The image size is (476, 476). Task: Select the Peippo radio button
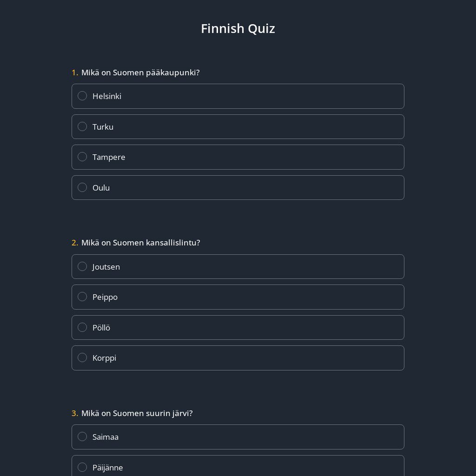pyautogui.click(x=82, y=297)
